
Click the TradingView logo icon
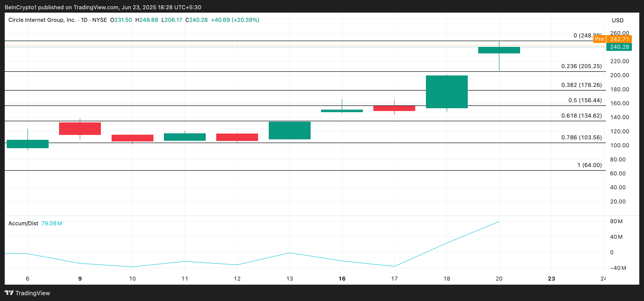[9, 293]
